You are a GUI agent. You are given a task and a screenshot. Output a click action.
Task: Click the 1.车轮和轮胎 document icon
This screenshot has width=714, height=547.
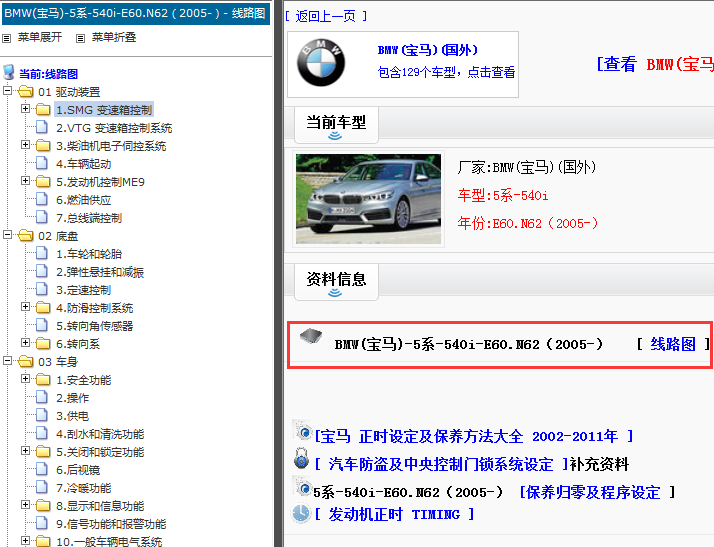tap(41, 254)
